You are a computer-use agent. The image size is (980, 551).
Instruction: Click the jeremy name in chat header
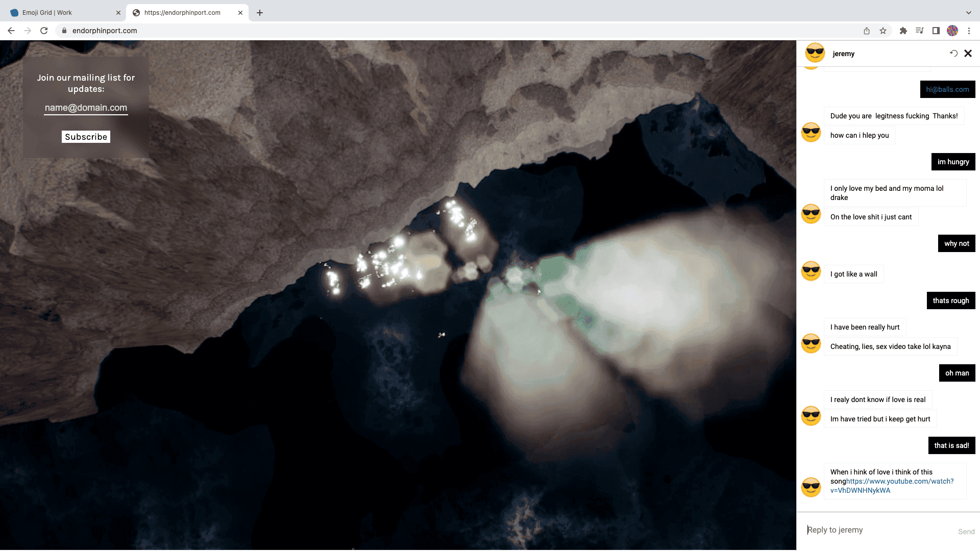click(843, 54)
